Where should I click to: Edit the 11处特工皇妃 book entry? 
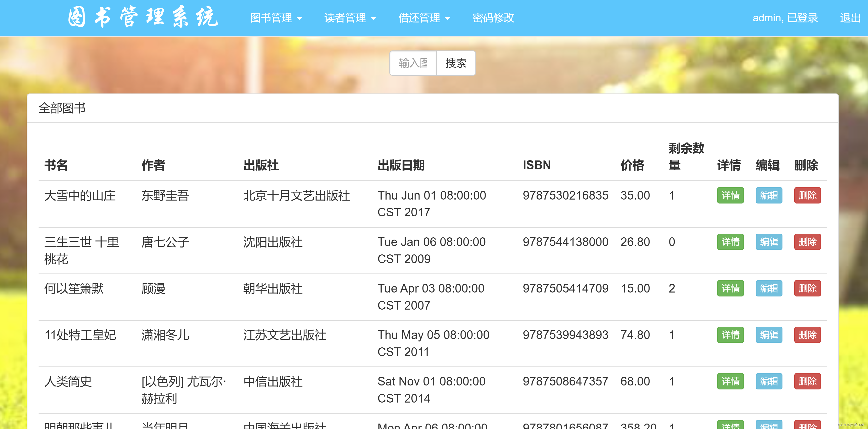pos(769,335)
